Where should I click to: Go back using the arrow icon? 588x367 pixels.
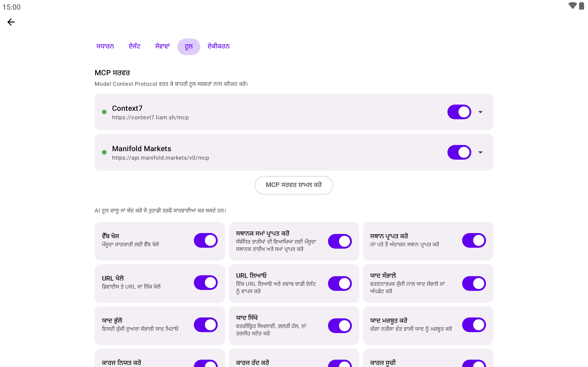click(x=11, y=22)
